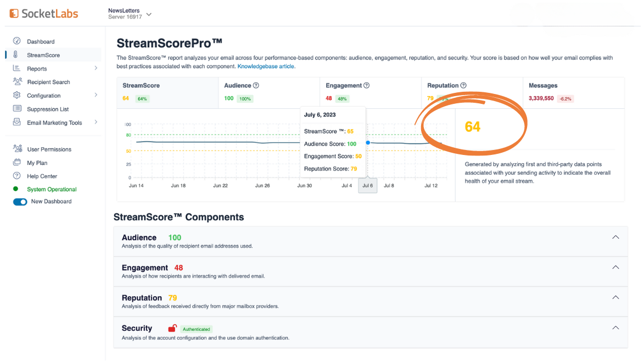Image resolution: width=644 pixels, height=361 pixels.
Task: Click the My Plan icon
Action: [x=17, y=162]
